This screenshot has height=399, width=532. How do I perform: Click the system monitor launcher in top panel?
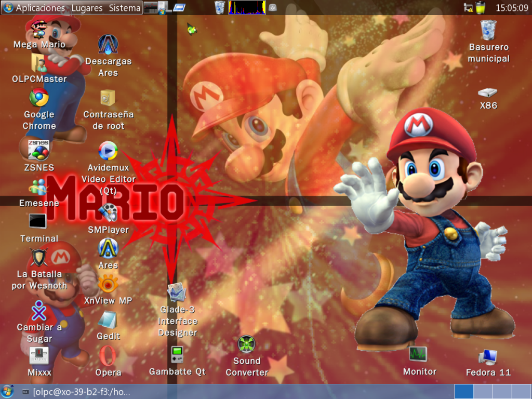coord(150,7)
